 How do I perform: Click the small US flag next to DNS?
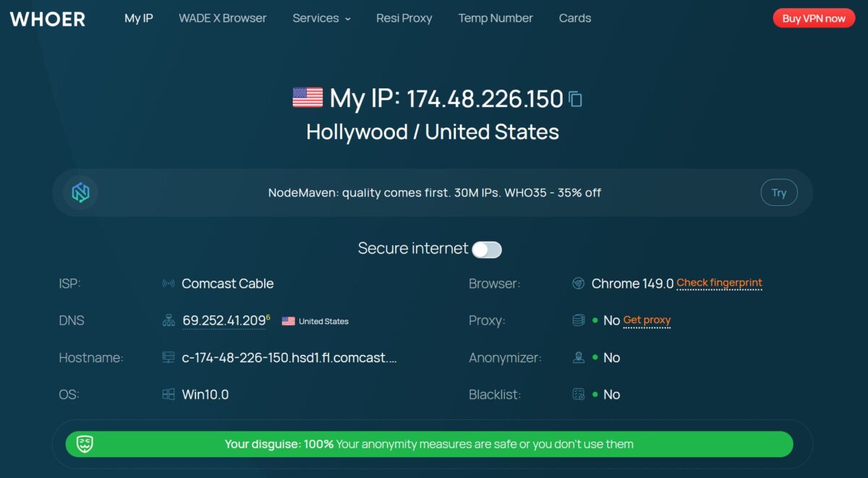click(289, 321)
